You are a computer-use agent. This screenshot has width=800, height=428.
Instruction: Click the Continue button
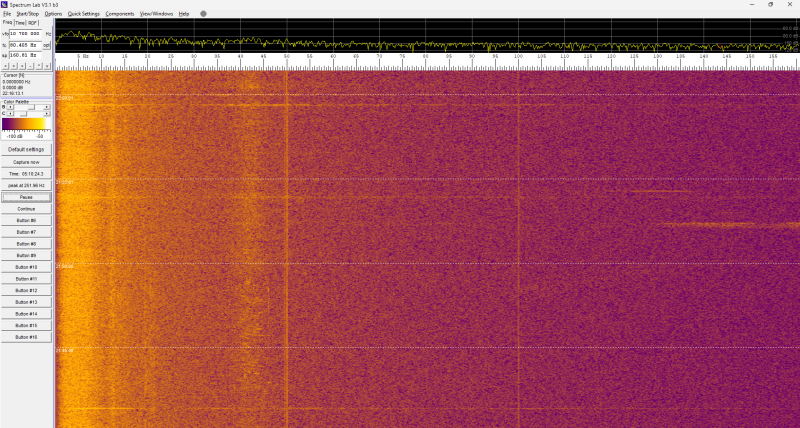26,209
